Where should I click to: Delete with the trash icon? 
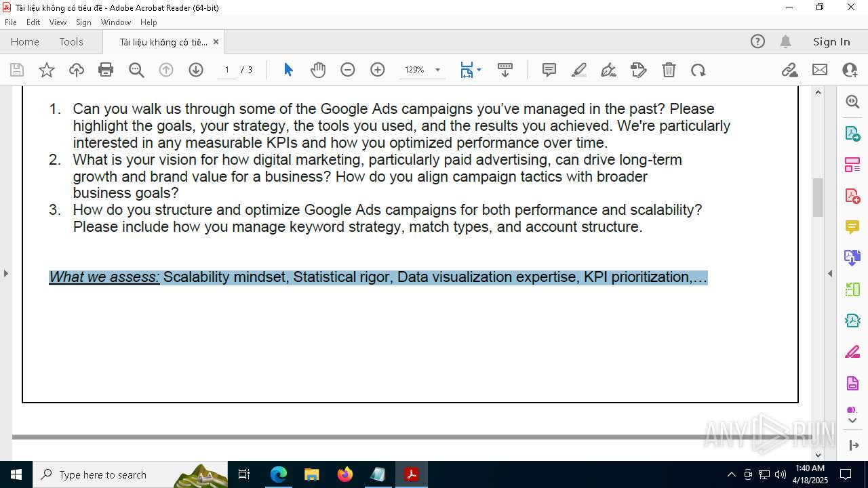[669, 70]
